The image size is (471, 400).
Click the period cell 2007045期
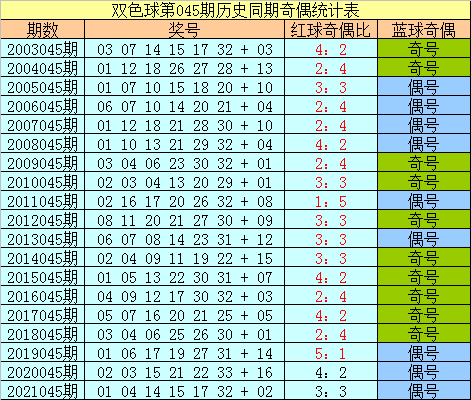[42, 125]
